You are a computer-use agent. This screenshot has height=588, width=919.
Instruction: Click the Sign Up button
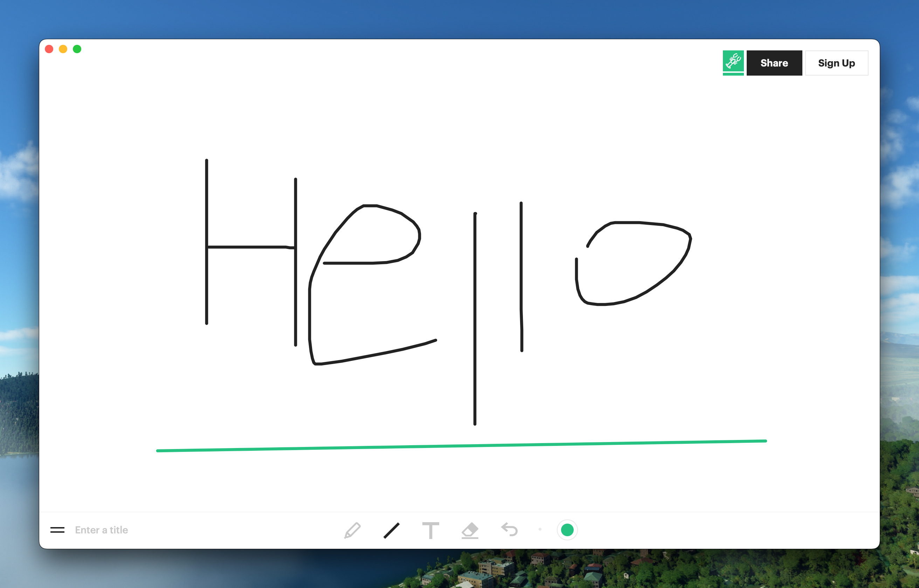coord(836,63)
